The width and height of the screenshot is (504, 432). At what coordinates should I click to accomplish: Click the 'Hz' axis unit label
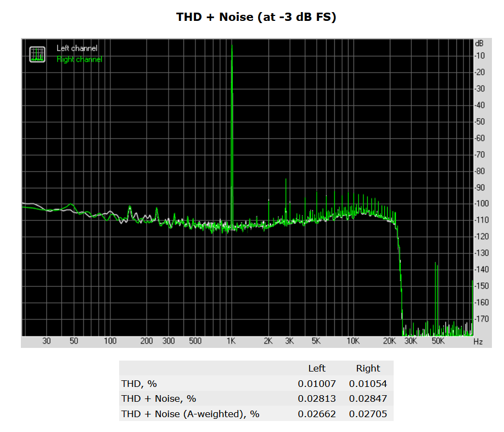pyautogui.click(x=478, y=342)
